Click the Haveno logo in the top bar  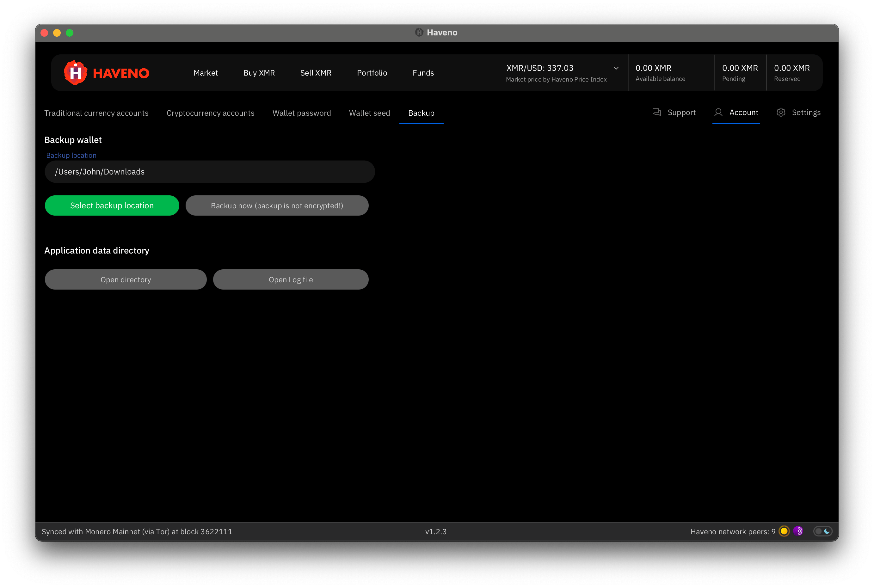(106, 72)
